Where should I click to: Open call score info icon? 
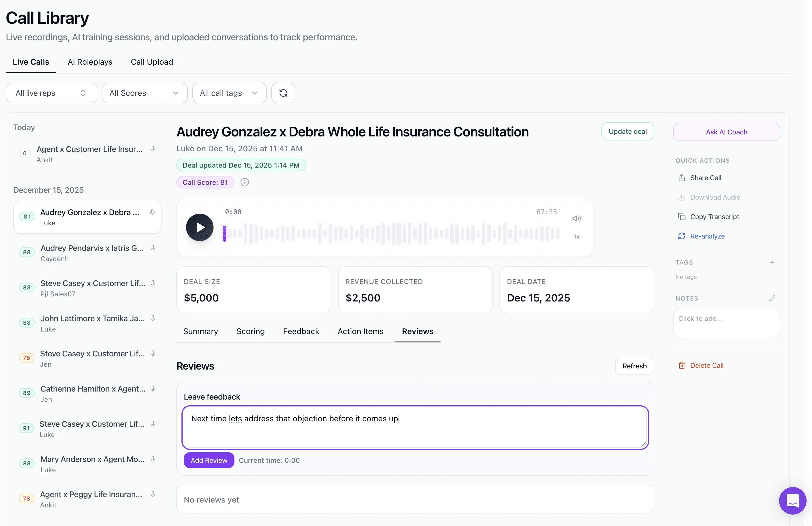pos(245,182)
